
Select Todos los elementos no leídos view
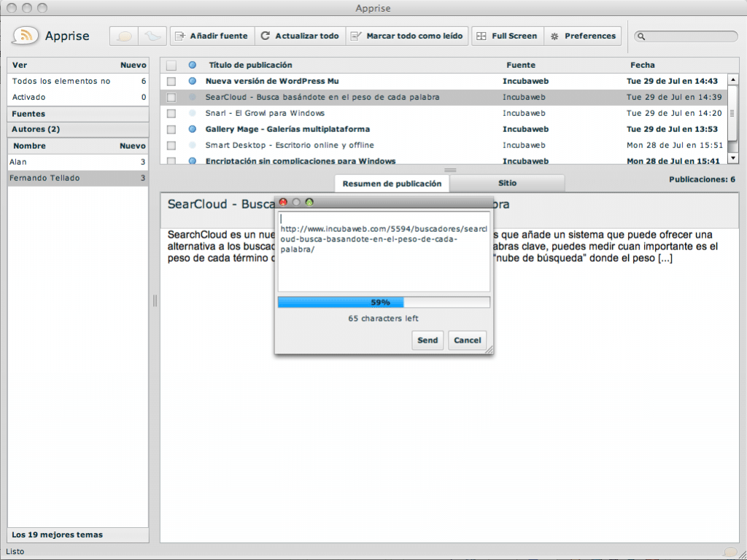coord(78,82)
